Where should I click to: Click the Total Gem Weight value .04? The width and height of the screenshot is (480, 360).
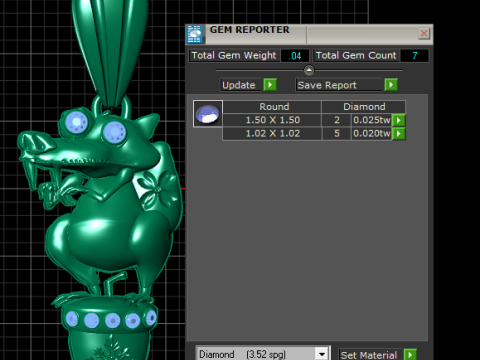[x=295, y=56]
